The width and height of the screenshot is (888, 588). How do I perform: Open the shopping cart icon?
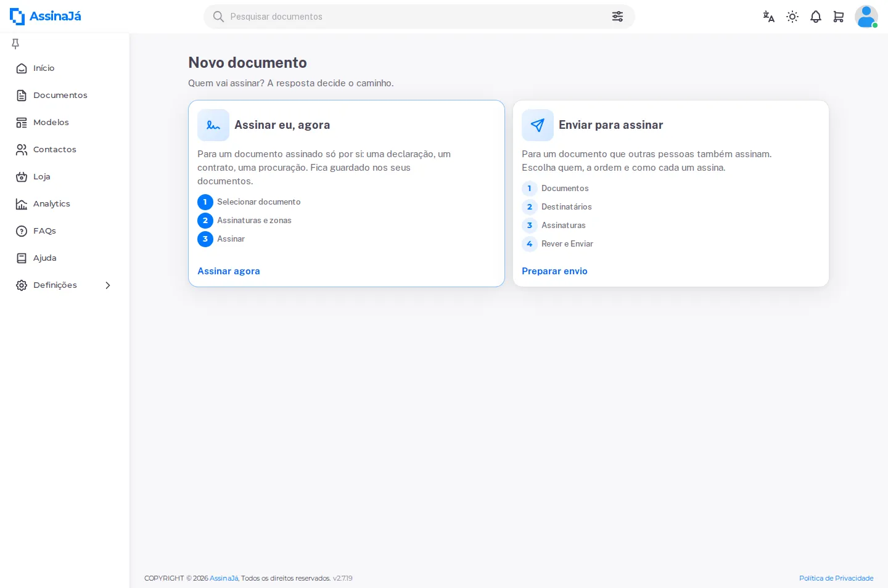839,17
